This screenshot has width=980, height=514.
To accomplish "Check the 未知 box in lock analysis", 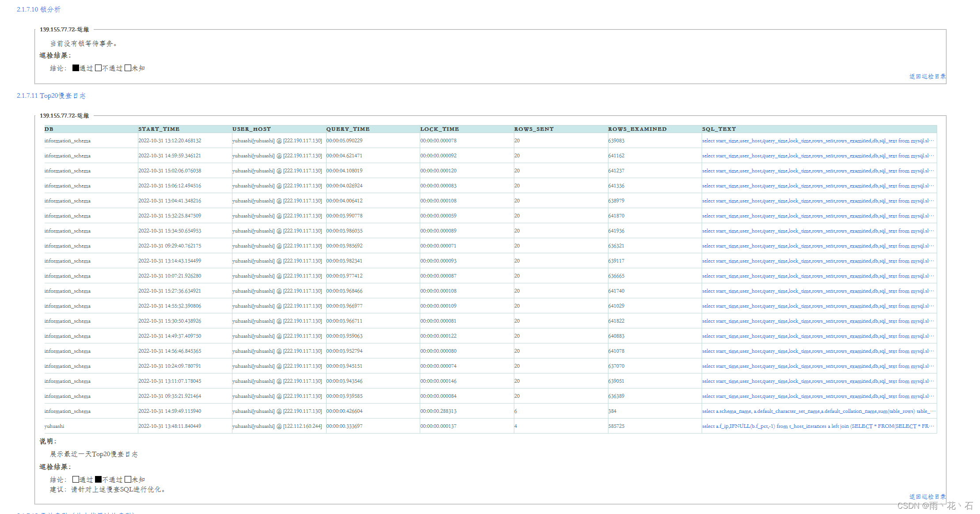I will 128,68.
